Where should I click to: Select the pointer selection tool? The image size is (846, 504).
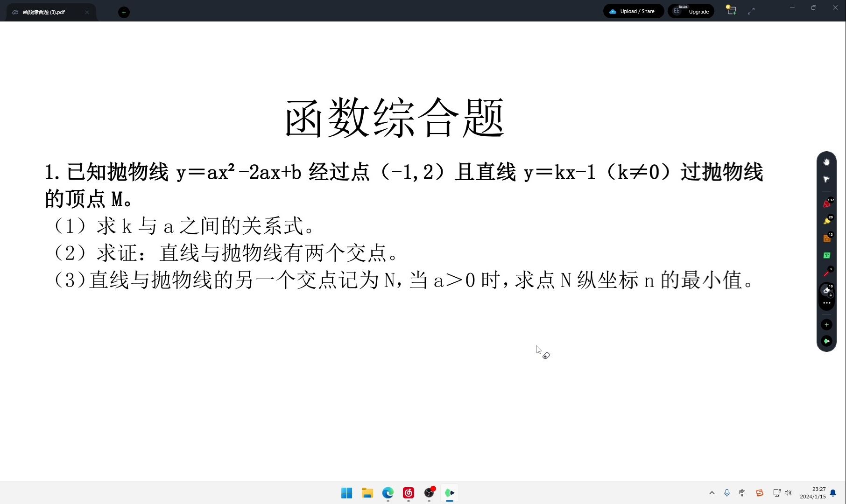point(826,179)
